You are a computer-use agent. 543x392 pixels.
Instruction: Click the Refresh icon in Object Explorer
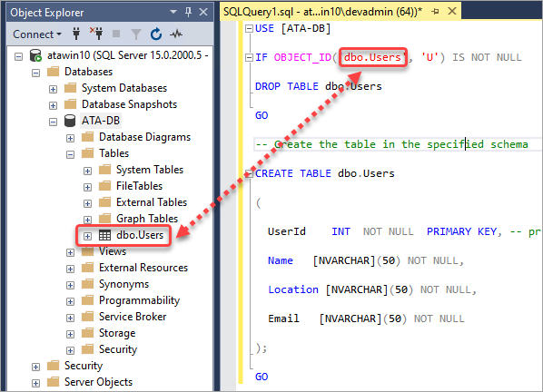156,34
